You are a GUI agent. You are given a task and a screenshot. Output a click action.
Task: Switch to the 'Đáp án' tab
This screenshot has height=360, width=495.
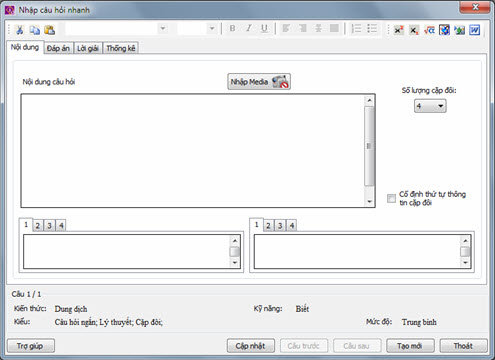58,48
